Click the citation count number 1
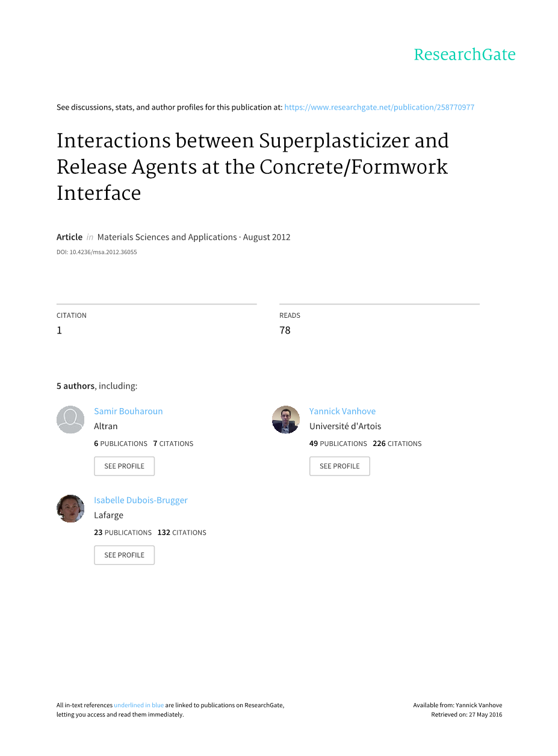Screen dimensions: 558x756 [59, 330]
